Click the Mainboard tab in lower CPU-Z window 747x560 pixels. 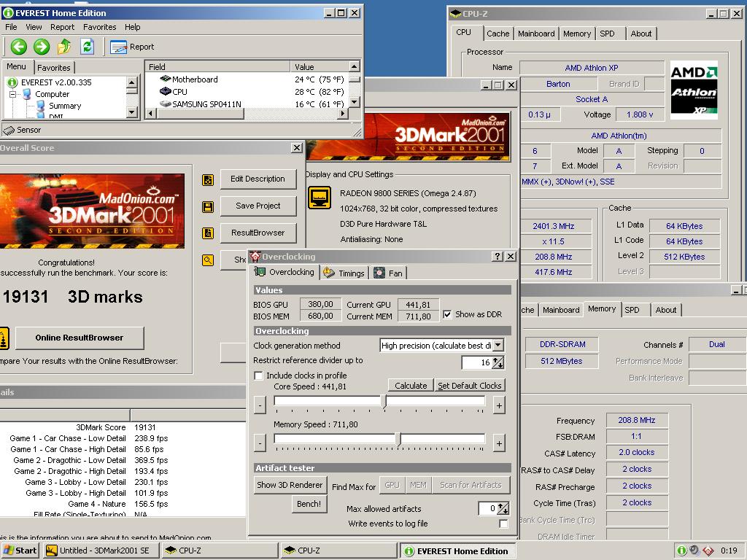(561, 310)
